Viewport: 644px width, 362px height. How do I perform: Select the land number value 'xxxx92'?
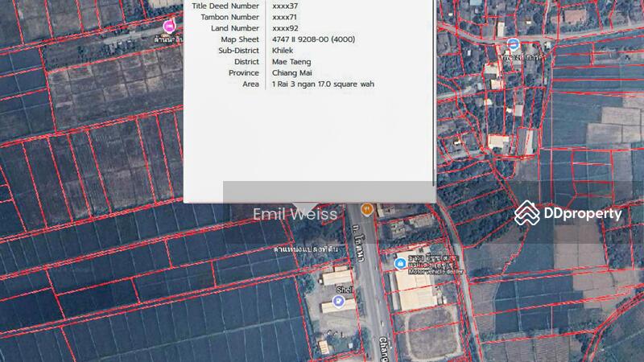pos(285,28)
